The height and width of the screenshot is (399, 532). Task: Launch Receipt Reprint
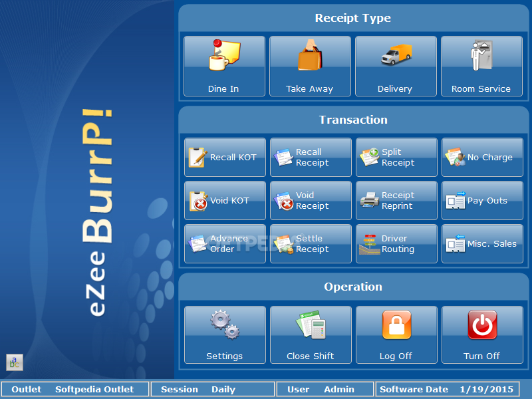396,201
